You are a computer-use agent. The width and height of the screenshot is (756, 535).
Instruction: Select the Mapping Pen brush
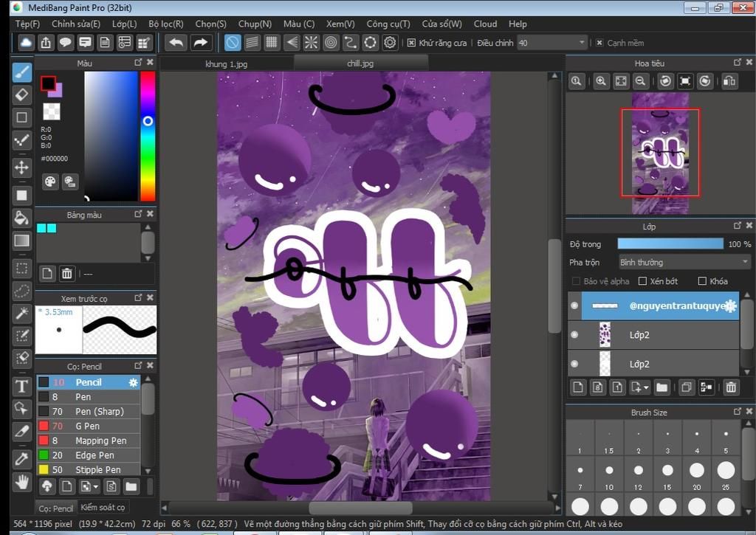click(89, 441)
